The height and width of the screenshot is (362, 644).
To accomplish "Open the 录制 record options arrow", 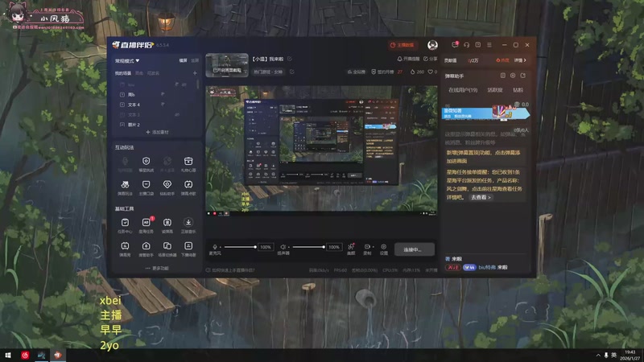I will [373, 247].
